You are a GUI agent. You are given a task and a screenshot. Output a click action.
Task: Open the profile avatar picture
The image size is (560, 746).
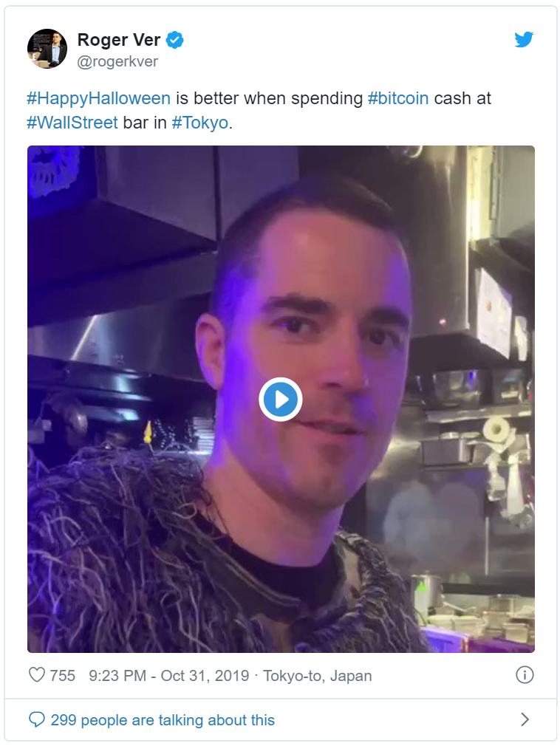pyautogui.click(x=47, y=49)
